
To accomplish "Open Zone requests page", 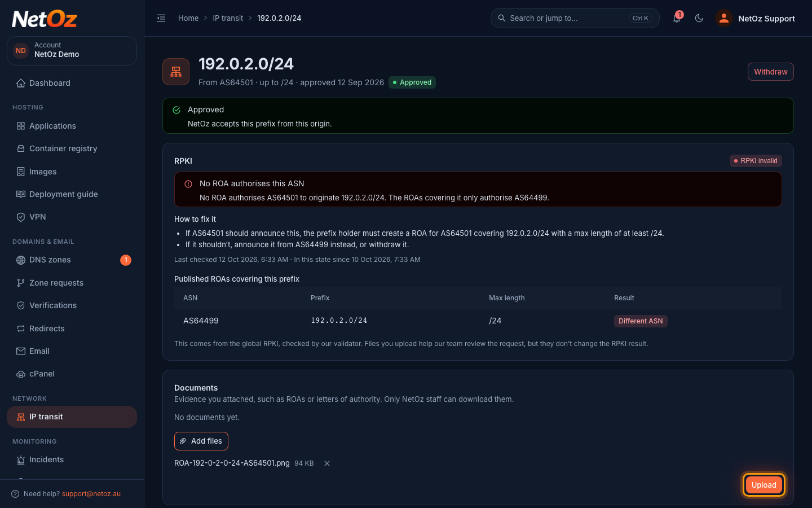I will point(72,283).
